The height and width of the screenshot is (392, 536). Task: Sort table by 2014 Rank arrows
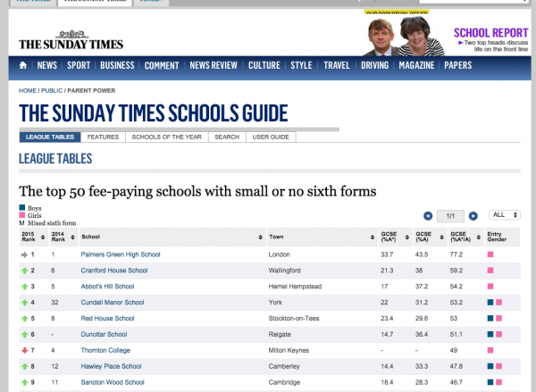[72, 237]
